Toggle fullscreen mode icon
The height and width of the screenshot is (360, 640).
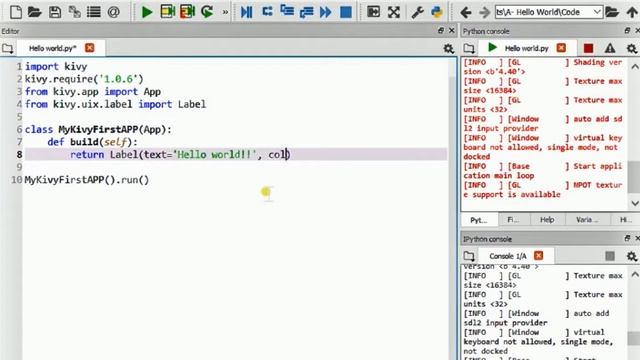click(x=393, y=12)
